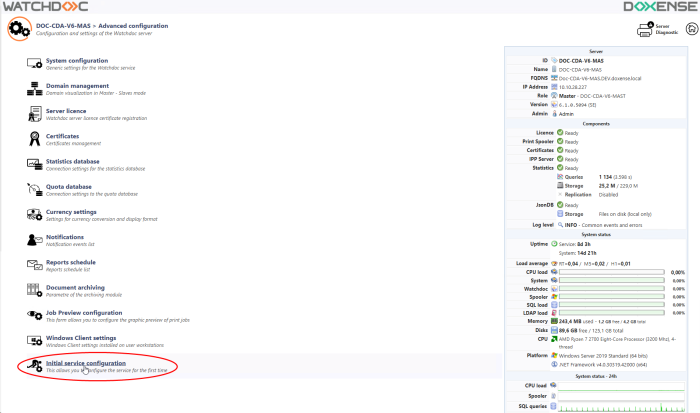This screenshot has width=700, height=413.
Task: Open Job Preview configuration
Action: 84,312
